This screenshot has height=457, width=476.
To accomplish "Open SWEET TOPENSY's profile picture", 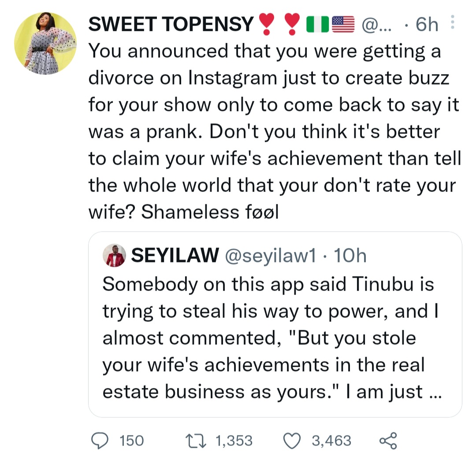I will 45,43.
